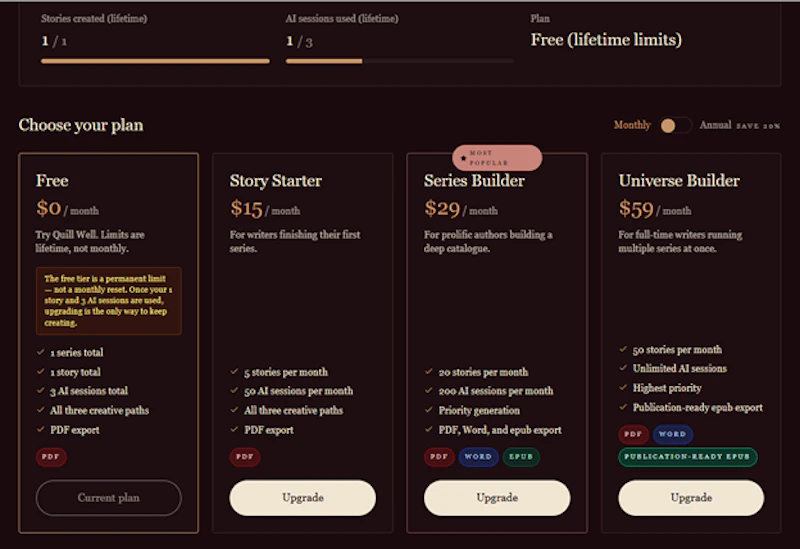Image resolution: width=800 pixels, height=549 pixels.
Task: Click the Series Builder plan title
Action: (x=474, y=181)
